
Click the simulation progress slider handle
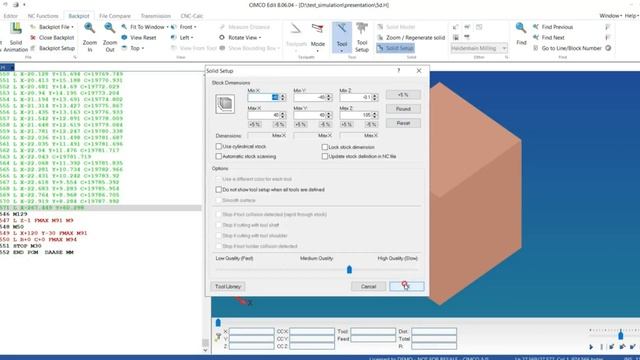pos(218,323)
